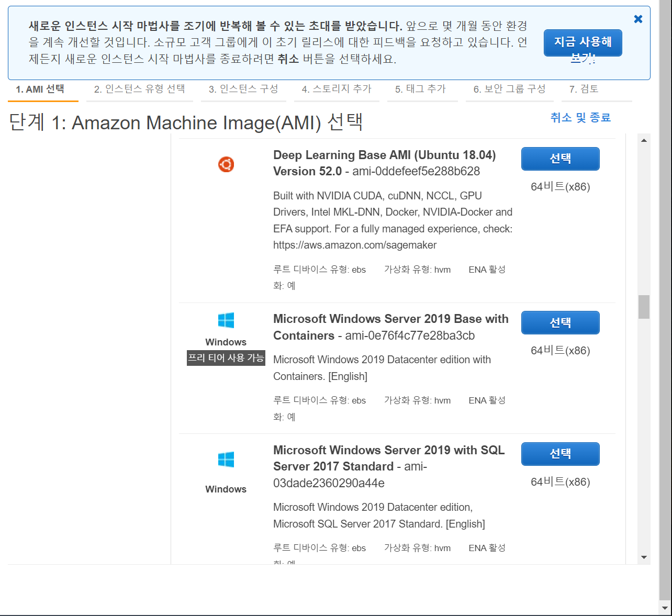Click 64비트(x86) under Containers AMI
672x616 pixels.
pyautogui.click(x=561, y=351)
